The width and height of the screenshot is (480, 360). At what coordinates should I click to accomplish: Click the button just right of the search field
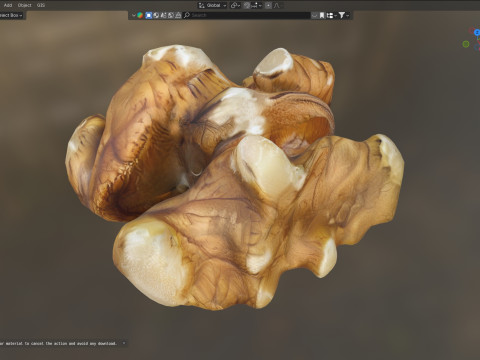[x=314, y=15]
